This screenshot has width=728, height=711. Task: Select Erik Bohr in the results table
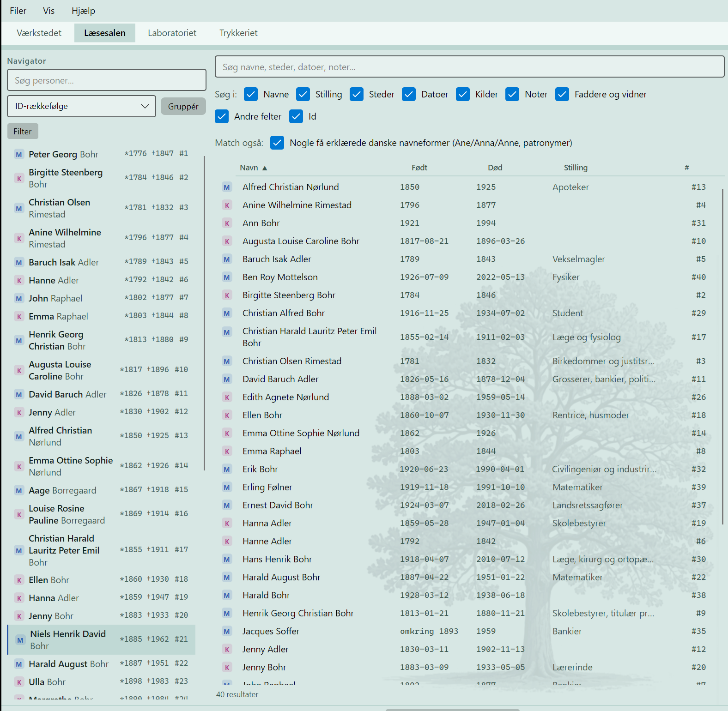(x=469, y=470)
